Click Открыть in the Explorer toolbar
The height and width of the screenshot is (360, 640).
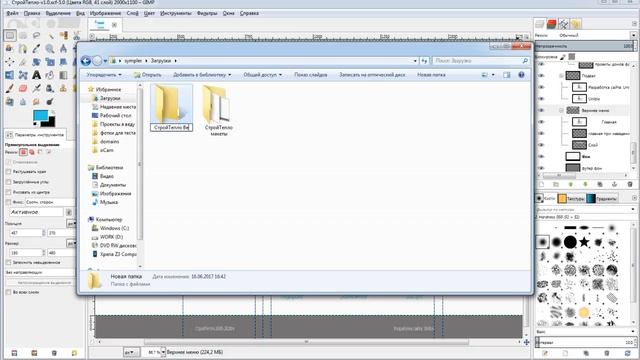pos(147,75)
